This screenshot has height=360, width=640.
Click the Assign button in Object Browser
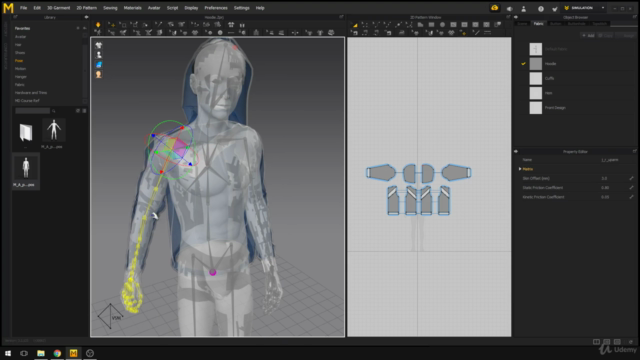point(626,36)
